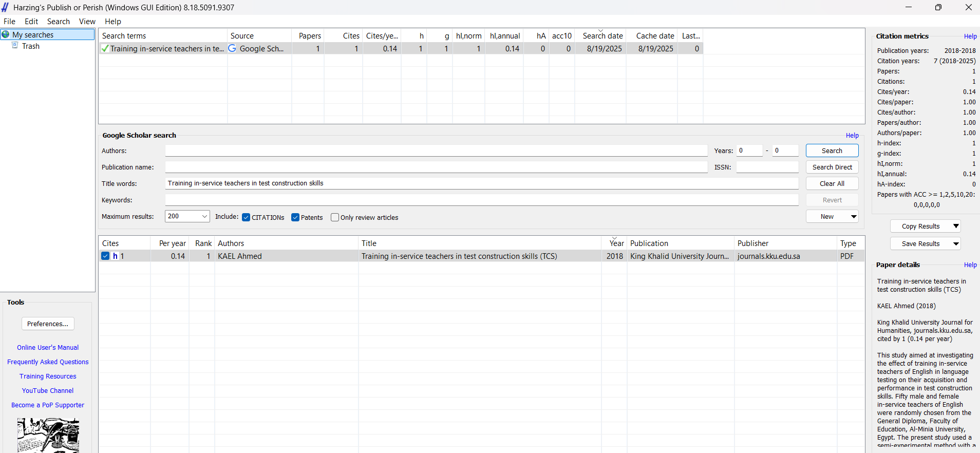Enable Only review articles checkbox

pyautogui.click(x=335, y=217)
